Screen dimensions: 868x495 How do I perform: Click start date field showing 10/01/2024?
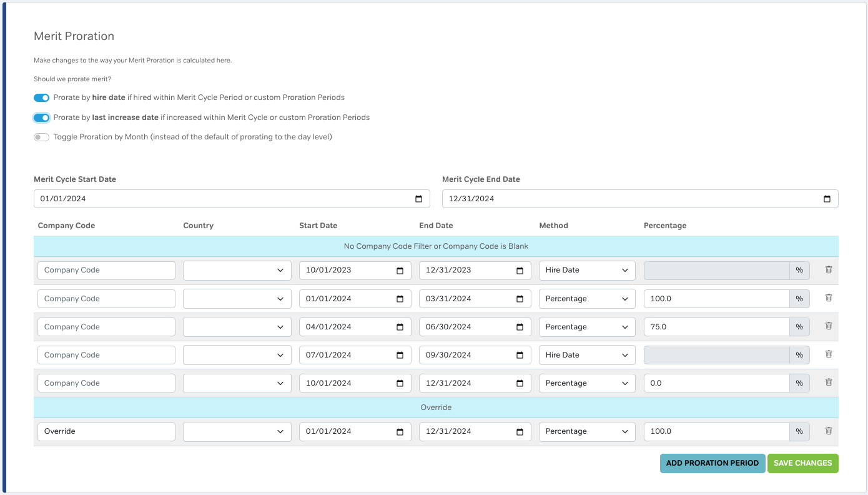click(347, 383)
